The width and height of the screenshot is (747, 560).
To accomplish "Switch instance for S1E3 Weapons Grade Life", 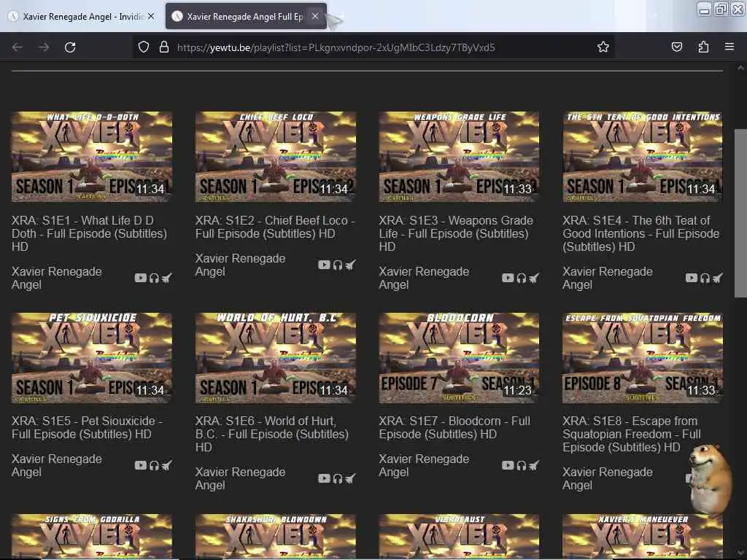I will tap(533, 278).
